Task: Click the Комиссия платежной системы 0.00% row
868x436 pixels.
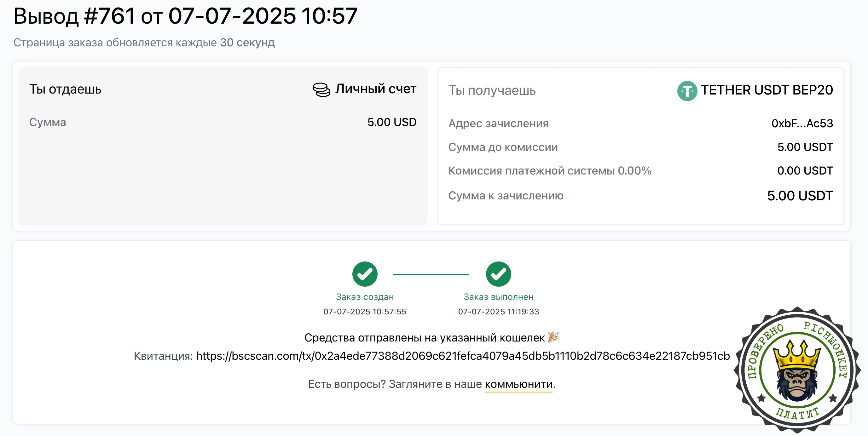Action: [x=640, y=171]
